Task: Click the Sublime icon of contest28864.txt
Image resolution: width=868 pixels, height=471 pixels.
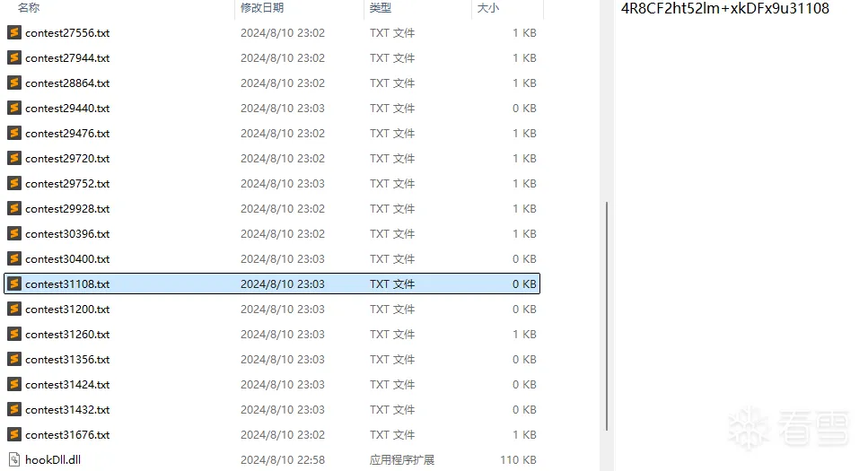Action: tap(14, 83)
